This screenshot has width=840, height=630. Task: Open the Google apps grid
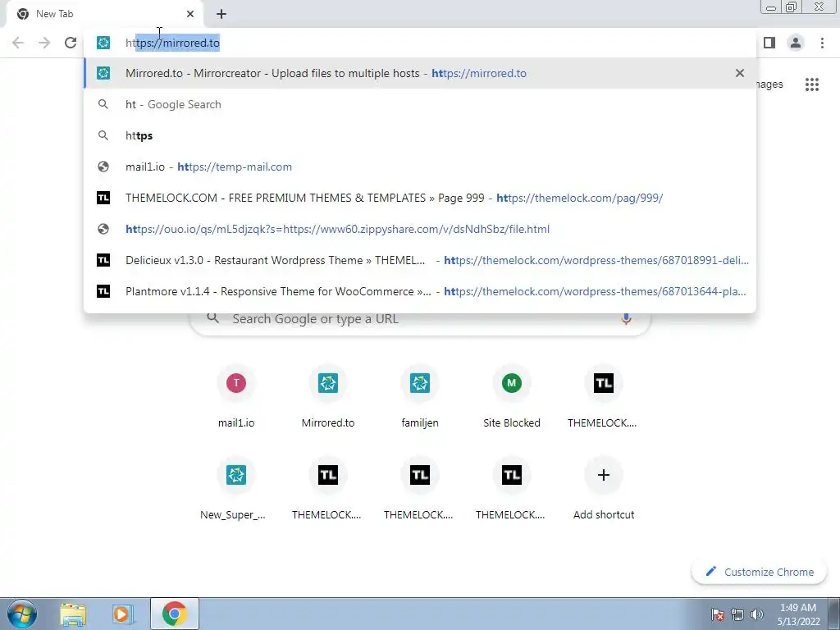pos(811,84)
